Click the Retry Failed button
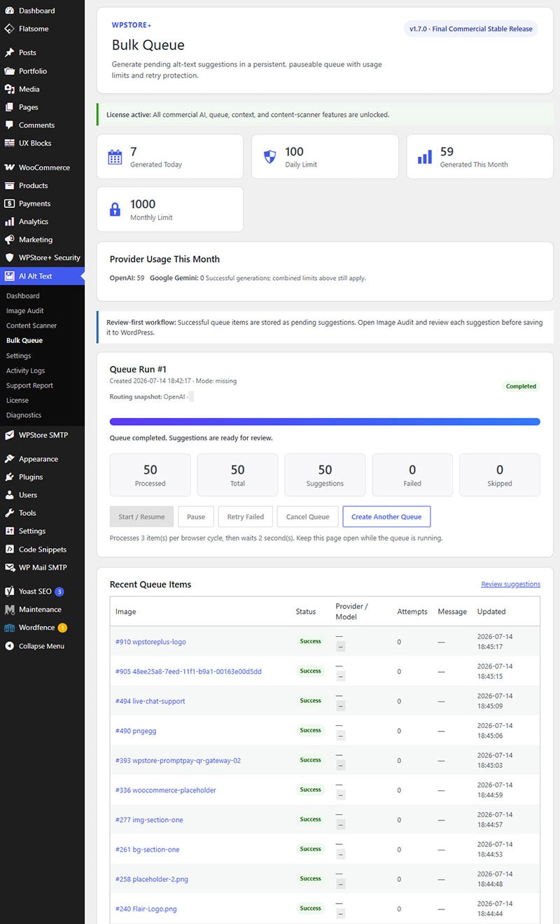The image size is (560, 924). pyautogui.click(x=246, y=517)
